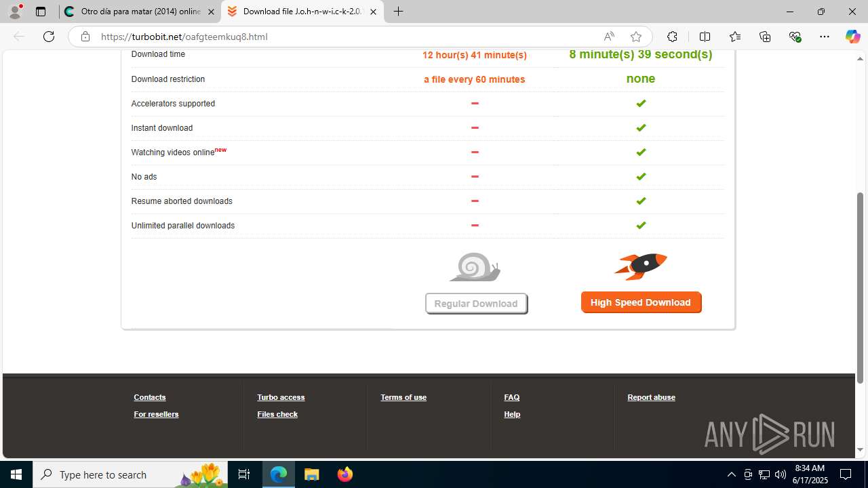This screenshot has width=868, height=488.
Task: Click the Regular Download button
Action: tap(476, 304)
